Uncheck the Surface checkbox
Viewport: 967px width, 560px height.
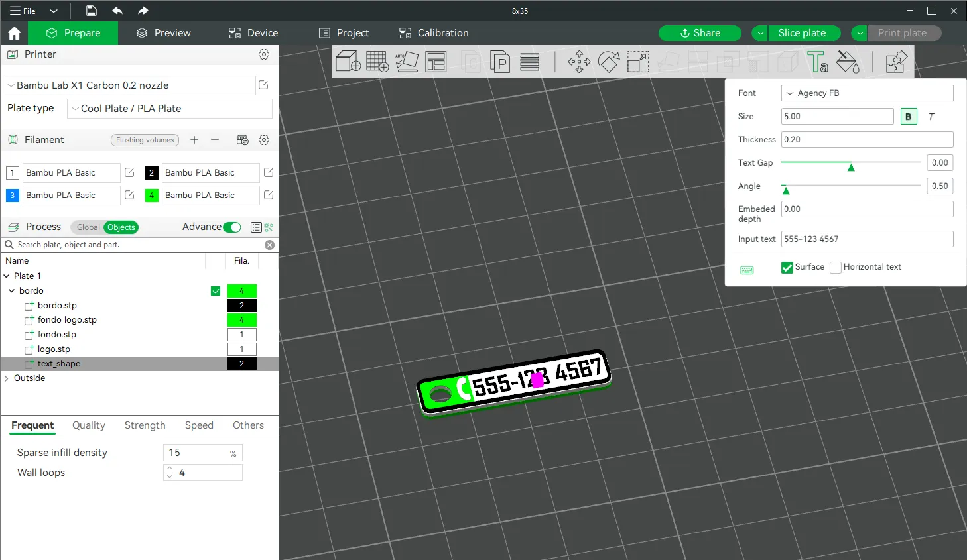(787, 268)
